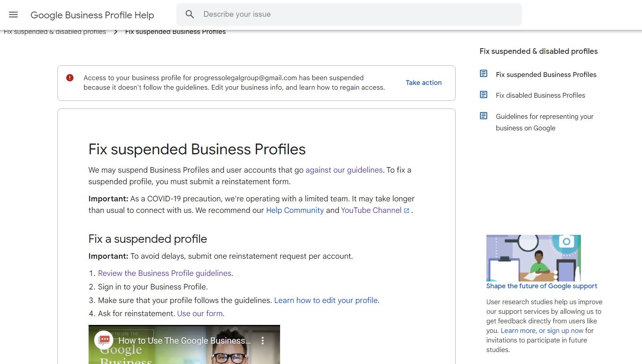
Task: Open the "Use our form" reinstatement link
Action: (200, 313)
